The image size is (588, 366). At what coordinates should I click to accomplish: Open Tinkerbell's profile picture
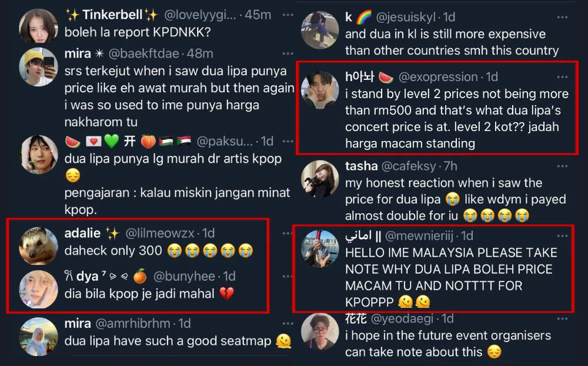click(x=38, y=25)
